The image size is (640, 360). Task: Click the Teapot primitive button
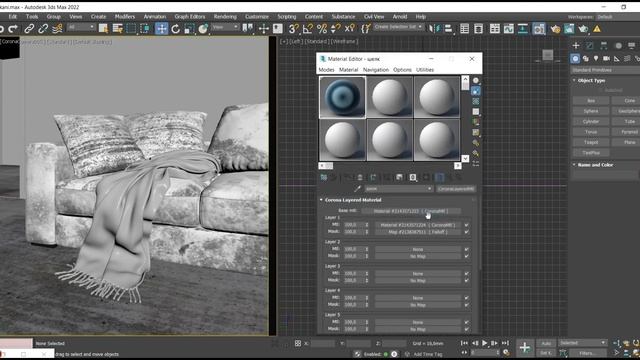(x=591, y=142)
